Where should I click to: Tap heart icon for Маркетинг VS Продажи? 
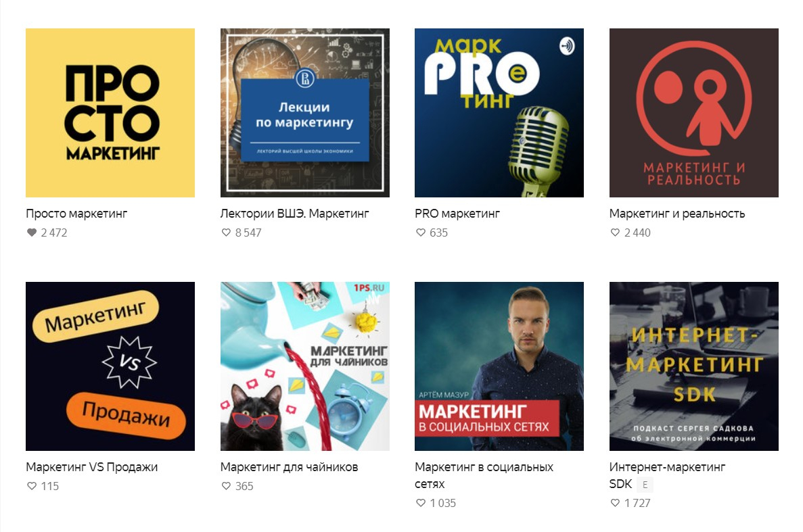pos(32,486)
